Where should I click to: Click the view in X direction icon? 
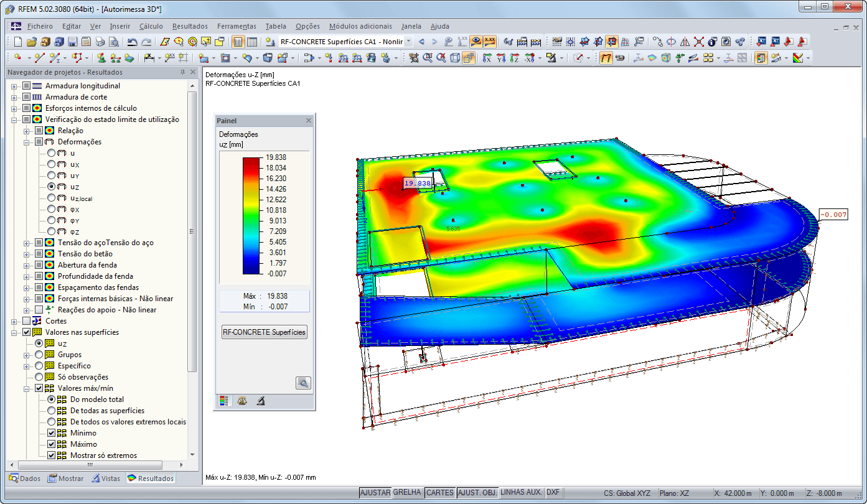(487, 58)
